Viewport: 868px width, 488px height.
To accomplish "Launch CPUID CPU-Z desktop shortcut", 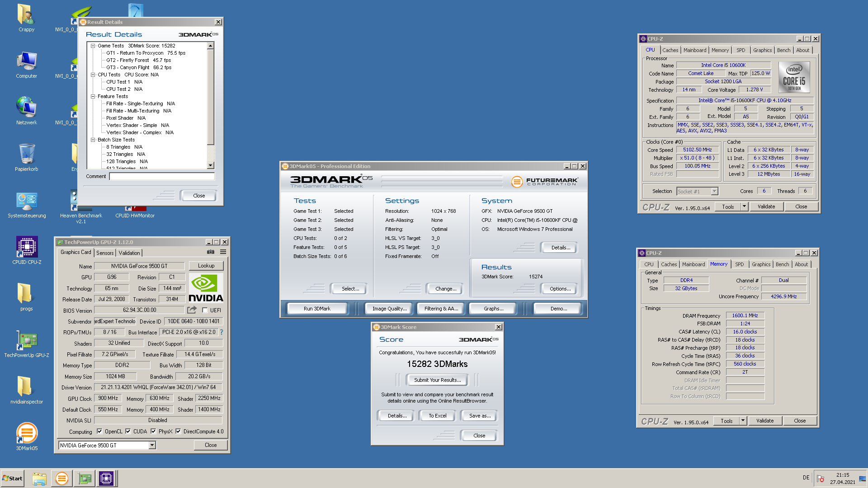I will click(x=27, y=251).
